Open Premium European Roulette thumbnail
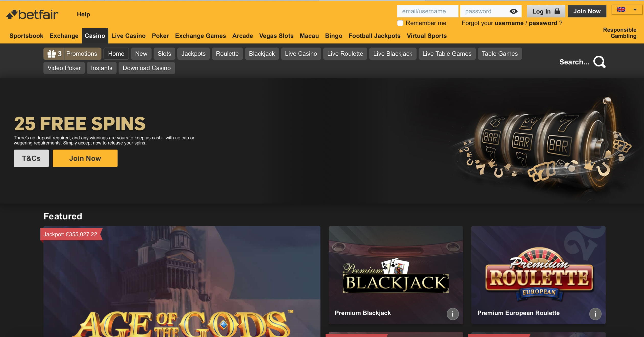This screenshot has height=337, width=644. [538, 275]
